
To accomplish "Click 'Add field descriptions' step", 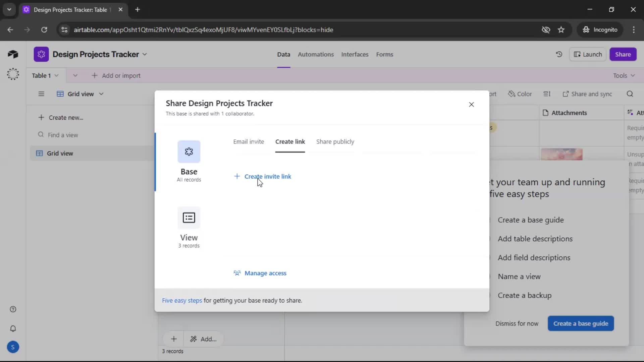I will [x=534, y=258].
